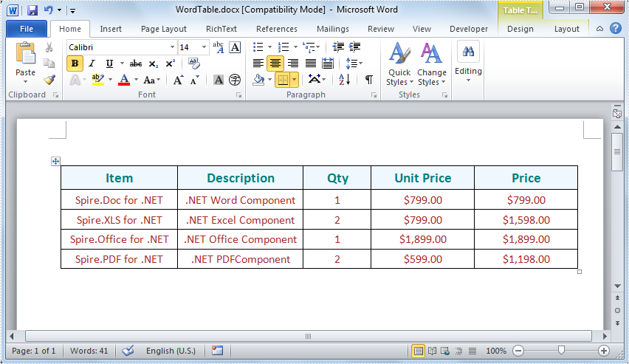Switch to the Developer tab
This screenshot has height=364, width=629.
tap(469, 29)
